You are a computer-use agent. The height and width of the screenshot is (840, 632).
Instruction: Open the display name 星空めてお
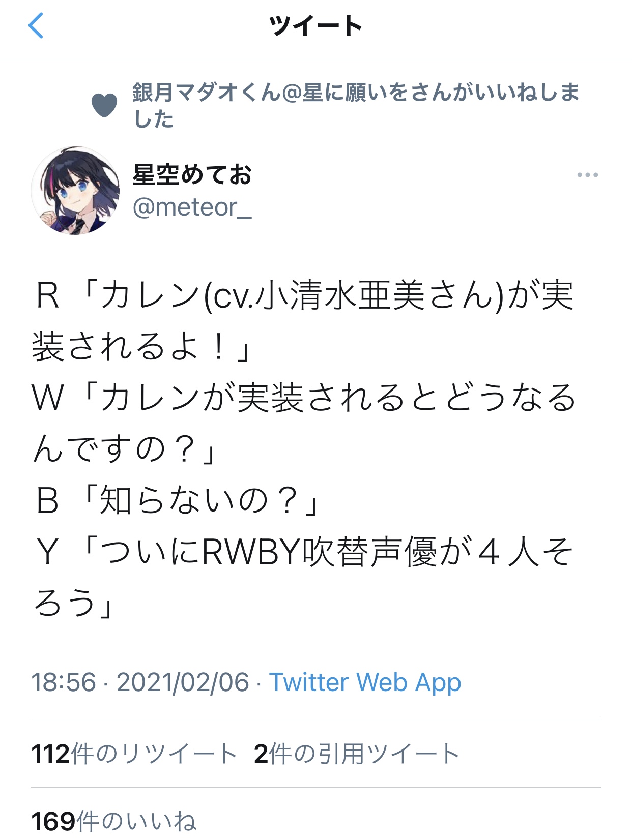point(192,174)
